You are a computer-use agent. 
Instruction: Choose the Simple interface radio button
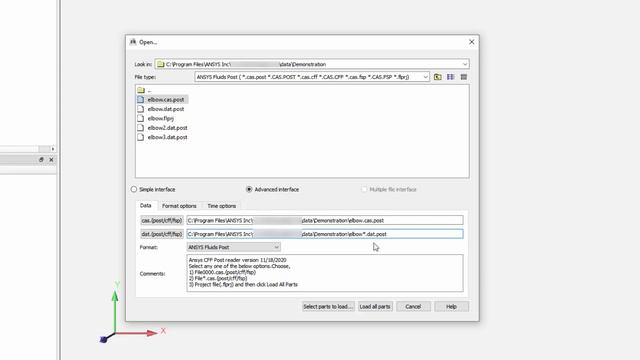[x=134, y=189]
